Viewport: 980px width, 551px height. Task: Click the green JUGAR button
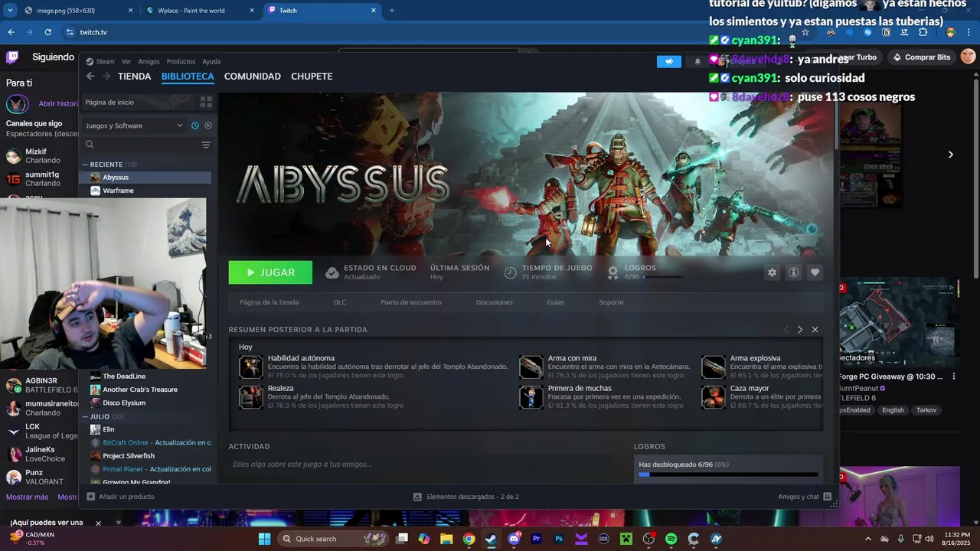270,272
